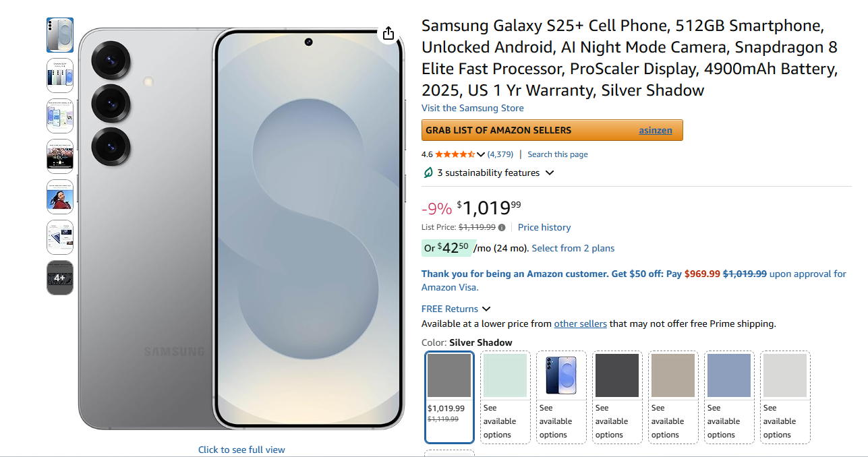Click the green sustainability leaf icon
This screenshot has width=868, height=457.
coord(428,173)
